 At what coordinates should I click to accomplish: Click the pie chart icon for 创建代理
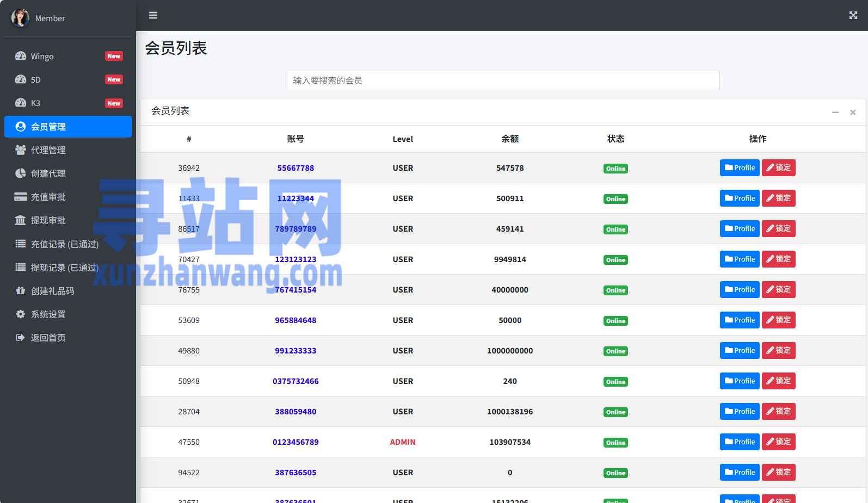(x=21, y=173)
